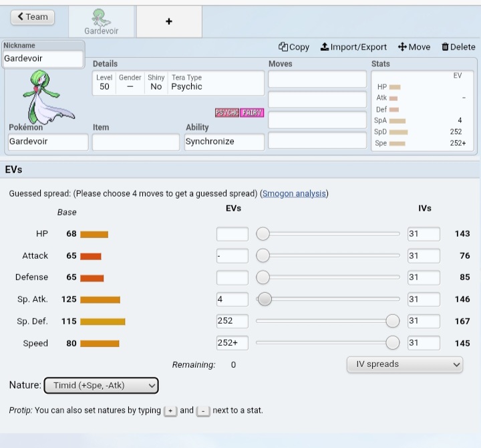The height and width of the screenshot is (448, 481).
Task: Edit the Pokémon name field
Action: click(49, 142)
